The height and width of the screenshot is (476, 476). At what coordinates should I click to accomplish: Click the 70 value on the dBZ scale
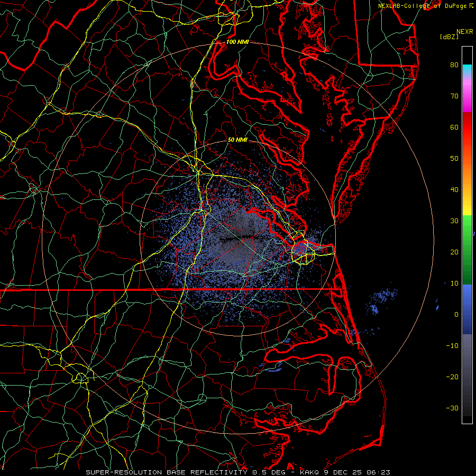pyautogui.click(x=454, y=96)
